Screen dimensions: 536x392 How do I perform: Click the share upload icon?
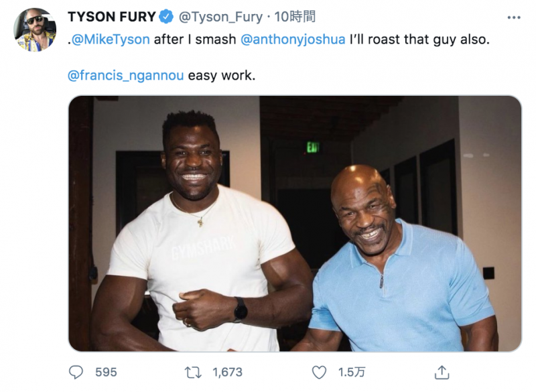point(442,372)
